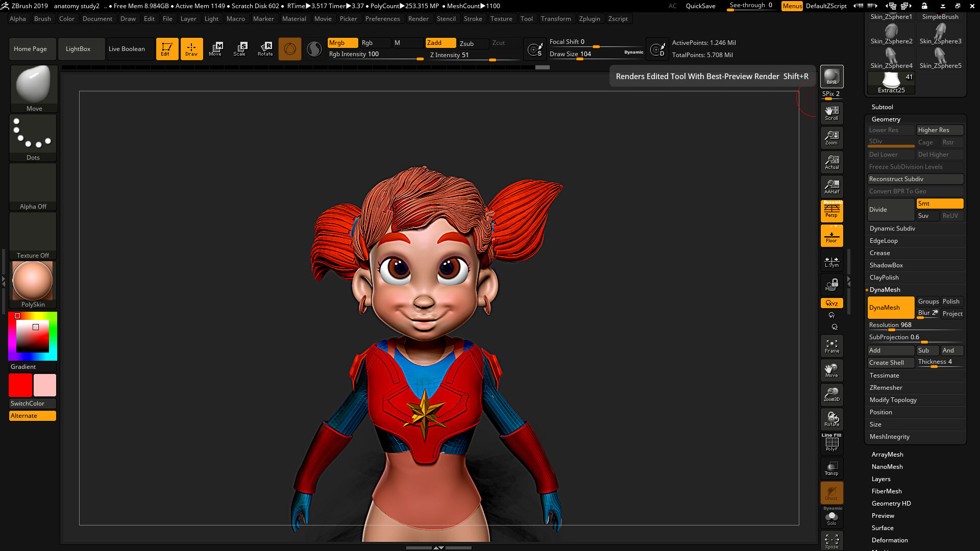Viewport: 980px width, 551px height.
Task: Activate Solo mode icon
Action: point(831,518)
